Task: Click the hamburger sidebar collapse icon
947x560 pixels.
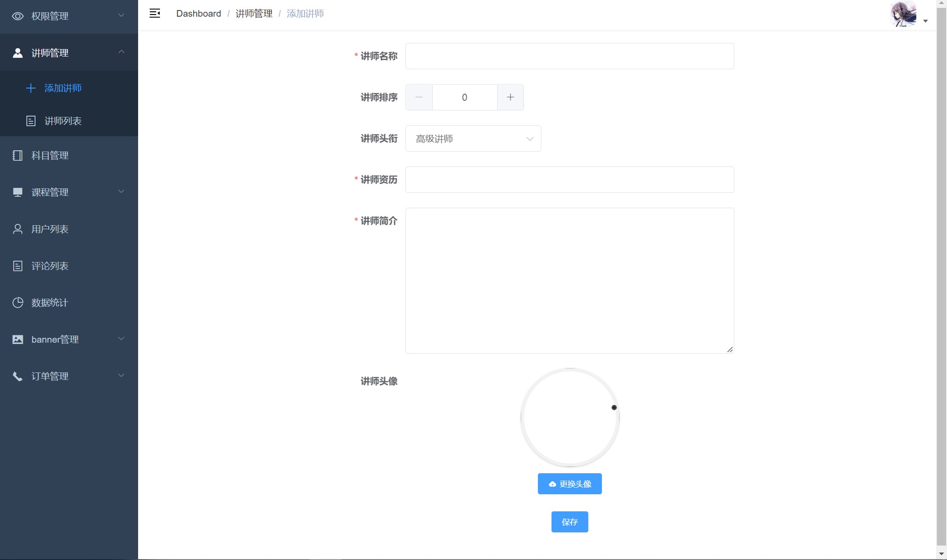Action: [154, 14]
